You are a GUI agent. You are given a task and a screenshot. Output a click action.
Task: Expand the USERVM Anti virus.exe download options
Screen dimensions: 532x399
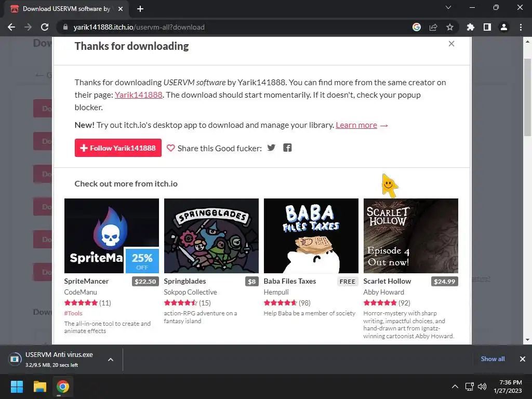click(x=111, y=360)
